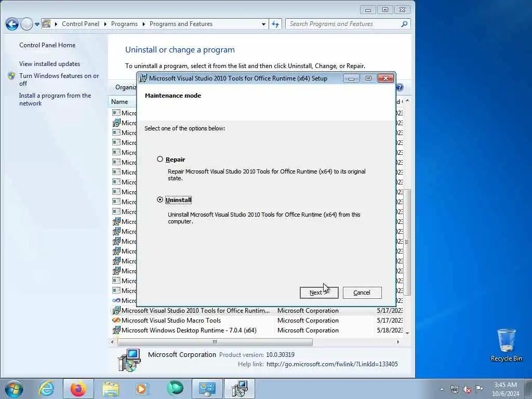Click the Back arrow in Control Panel
The width and height of the screenshot is (532, 399).
(12, 24)
